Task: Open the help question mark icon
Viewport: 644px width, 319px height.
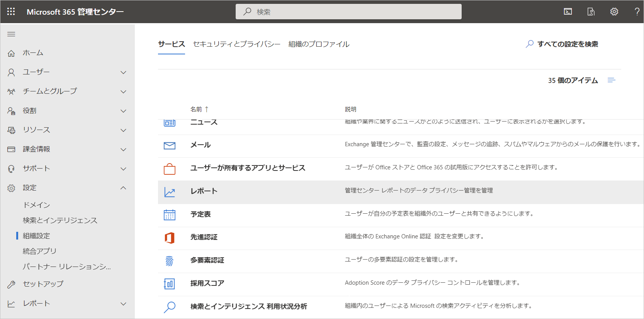Action: pos(637,12)
